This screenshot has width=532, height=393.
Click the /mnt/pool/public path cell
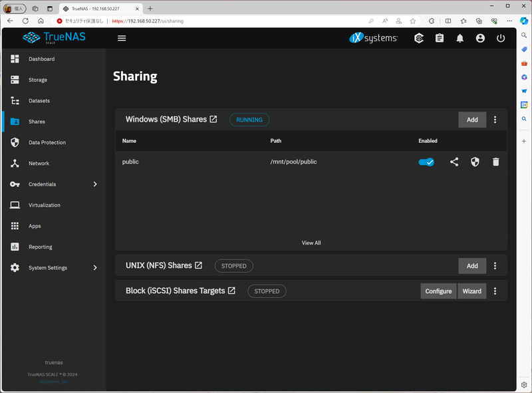(x=293, y=162)
